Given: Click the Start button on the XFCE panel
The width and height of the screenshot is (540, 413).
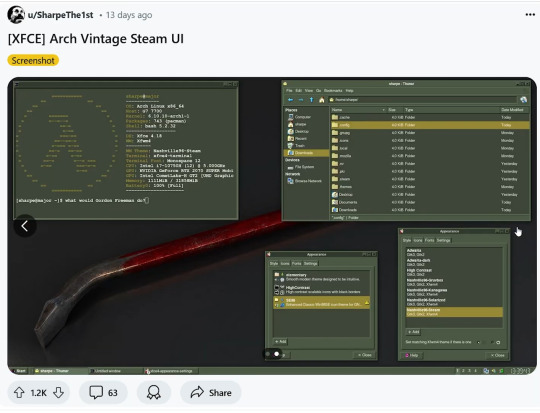Looking at the screenshot, I should click(x=20, y=371).
